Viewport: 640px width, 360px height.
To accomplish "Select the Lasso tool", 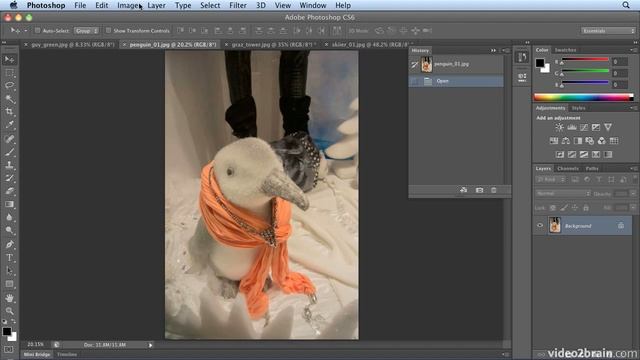I will (x=9, y=86).
